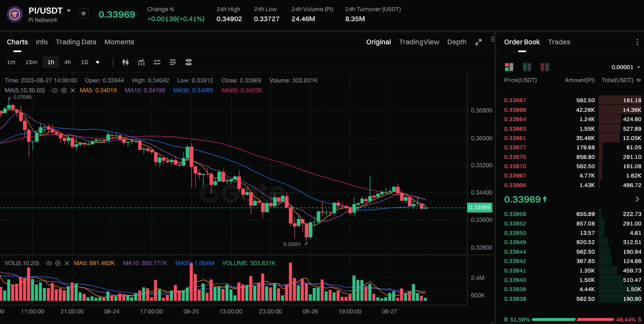The image size is (644, 324).
Task: Select the 1h timeframe
Action: pyautogui.click(x=51, y=62)
